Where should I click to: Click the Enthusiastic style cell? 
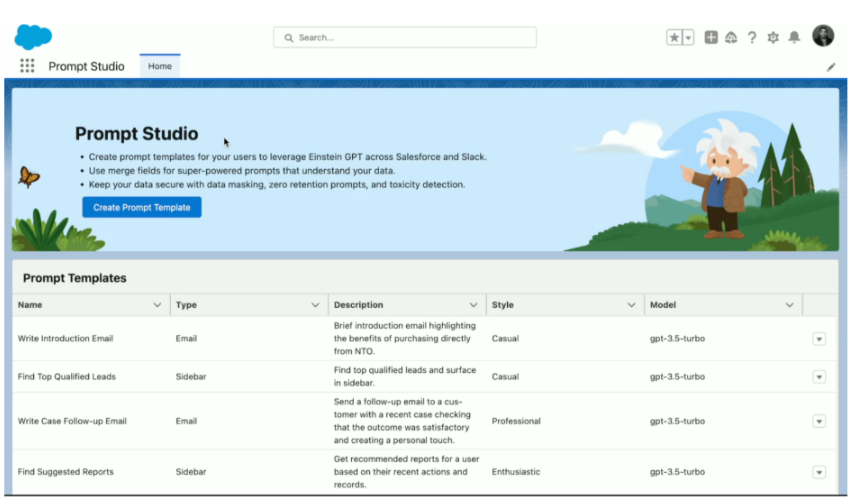tap(516, 472)
